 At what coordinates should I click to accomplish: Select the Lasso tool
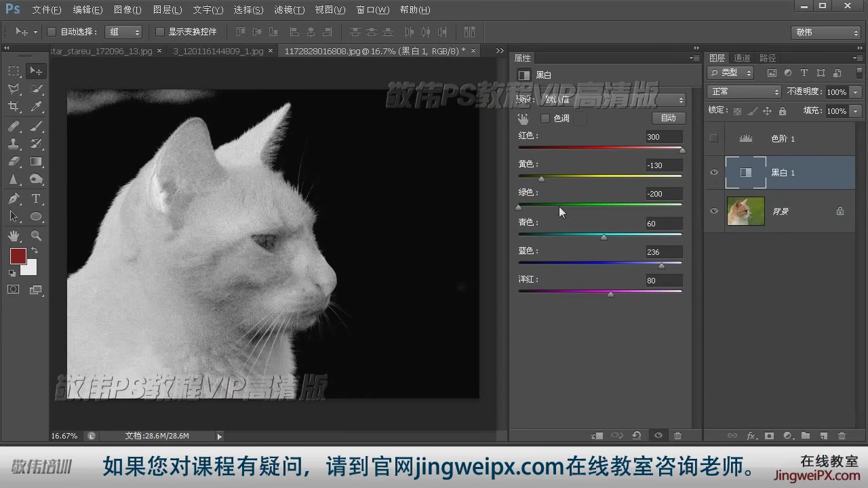(x=14, y=89)
